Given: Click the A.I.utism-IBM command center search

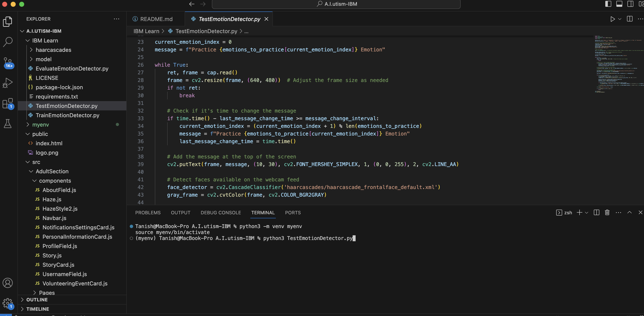Looking at the screenshot, I should [x=336, y=4].
